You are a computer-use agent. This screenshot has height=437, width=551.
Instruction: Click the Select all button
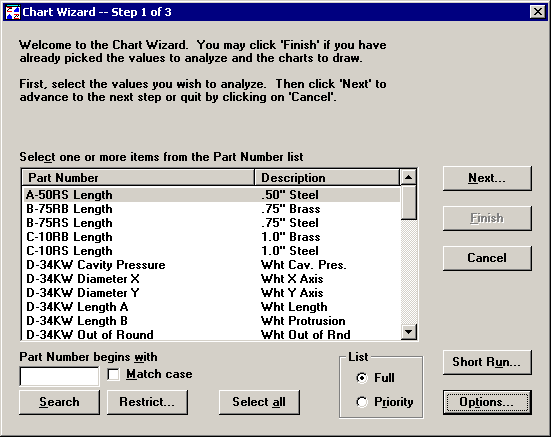[x=259, y=402]
